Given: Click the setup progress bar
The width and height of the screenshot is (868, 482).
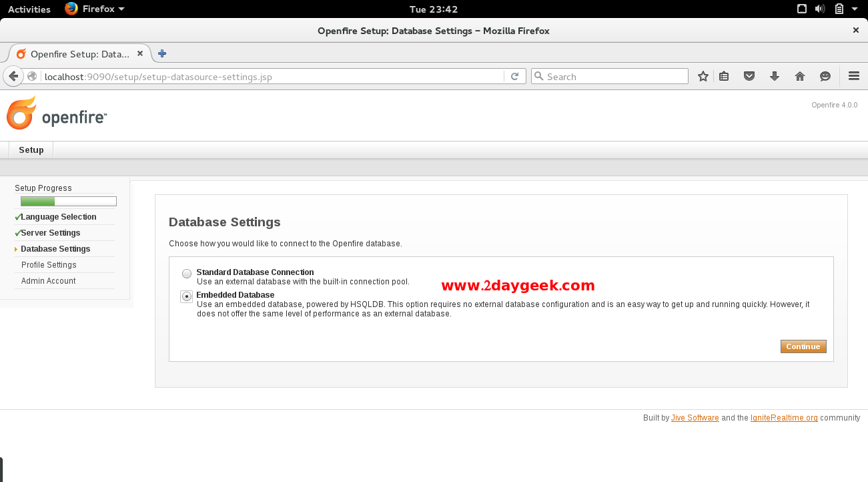Looking at the screenshot, I should (69, 202).
